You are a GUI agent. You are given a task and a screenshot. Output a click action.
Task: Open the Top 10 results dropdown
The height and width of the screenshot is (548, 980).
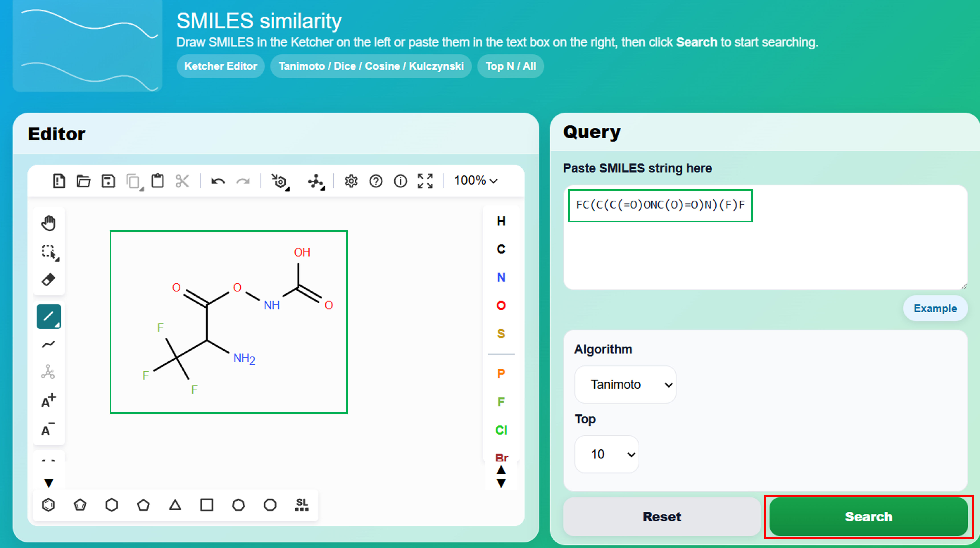tap(607, 454)
